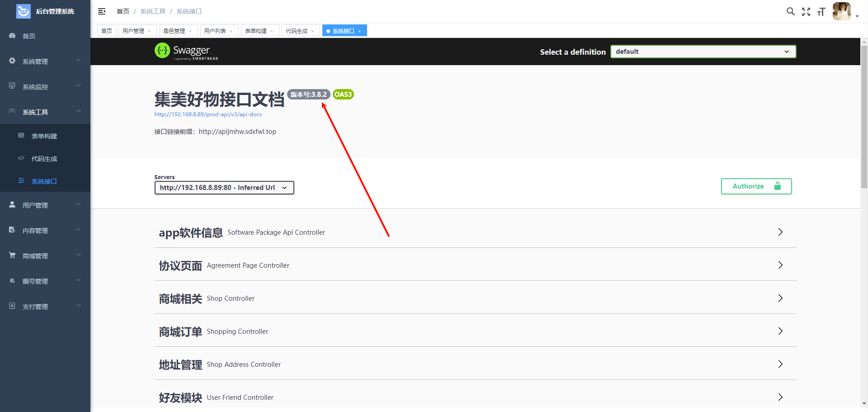Click the 内容管理 document icon
This screenshot has height=412, width=868.
(12, 230)
